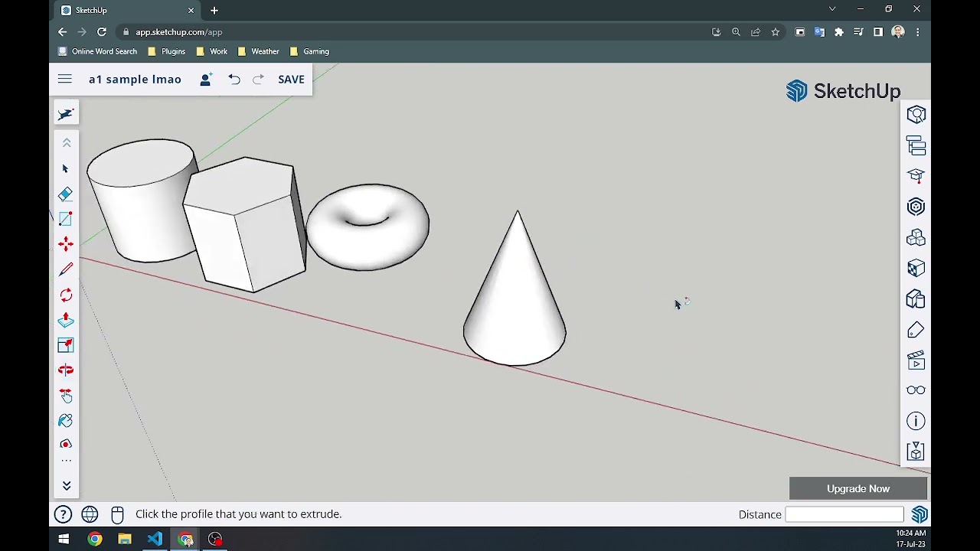
Task: Open help question mark icon
Action: [63, 514]
